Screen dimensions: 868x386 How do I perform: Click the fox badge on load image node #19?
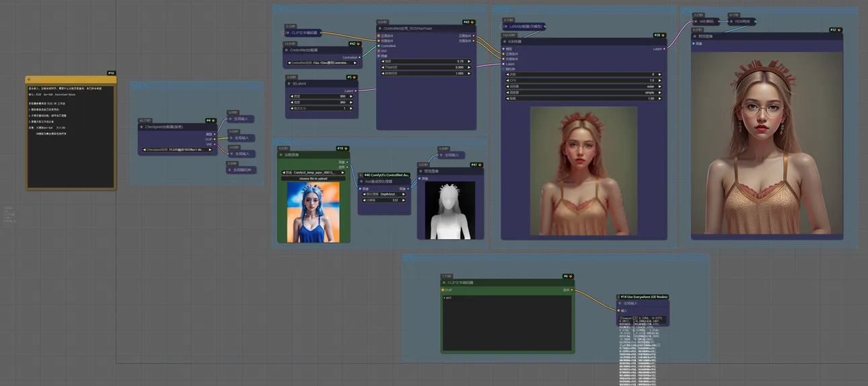(347, 148)
